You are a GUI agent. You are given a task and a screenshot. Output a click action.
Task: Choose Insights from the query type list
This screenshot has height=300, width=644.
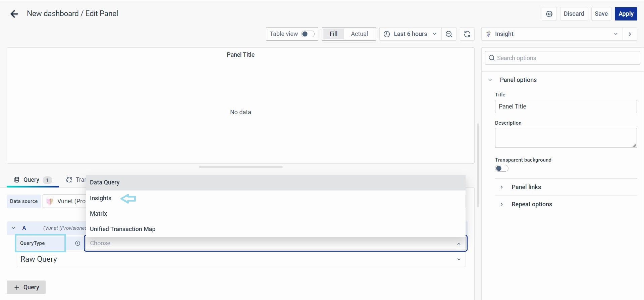(x=101, y=198)
